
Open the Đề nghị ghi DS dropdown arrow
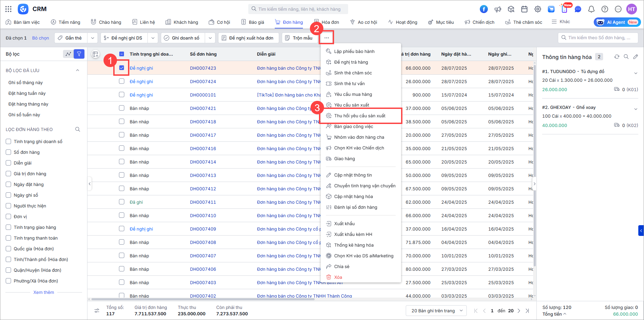tap(153, 38)
